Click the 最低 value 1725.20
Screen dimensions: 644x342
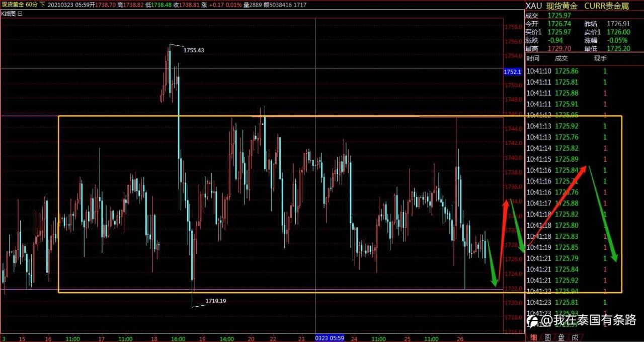[618, 48]
